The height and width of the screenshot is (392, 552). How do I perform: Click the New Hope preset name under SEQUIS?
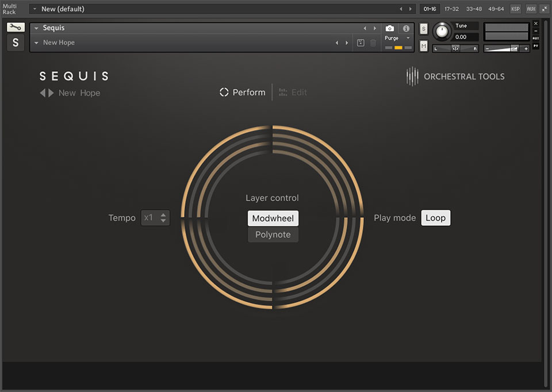79,93
